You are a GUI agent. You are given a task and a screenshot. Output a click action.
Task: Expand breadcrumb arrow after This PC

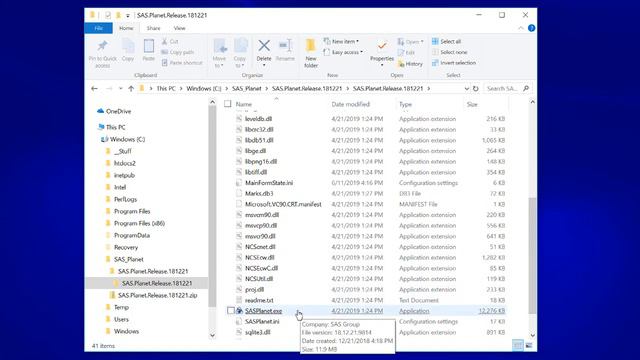pyautogui.click(x=180, y=89)
